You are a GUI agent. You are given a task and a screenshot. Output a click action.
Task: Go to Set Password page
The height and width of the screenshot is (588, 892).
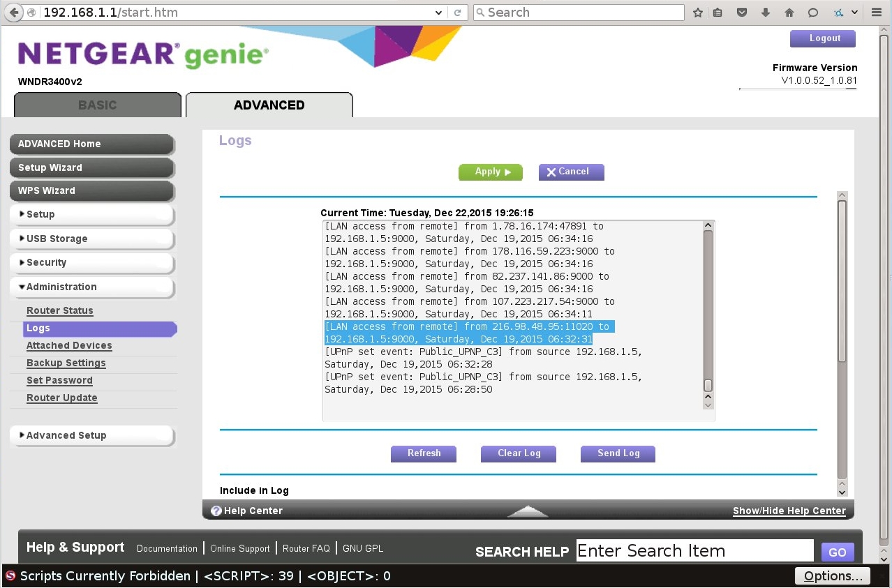(x=59, y=381)
